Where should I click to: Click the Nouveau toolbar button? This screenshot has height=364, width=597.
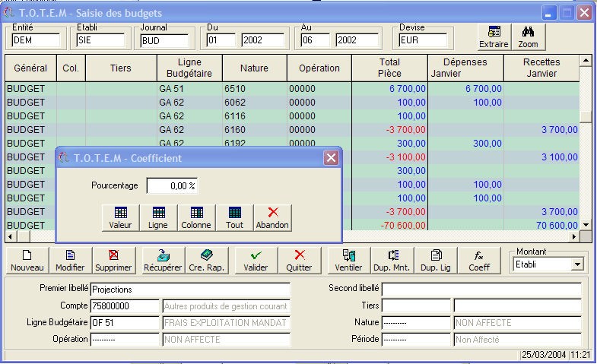coord(27,260)
